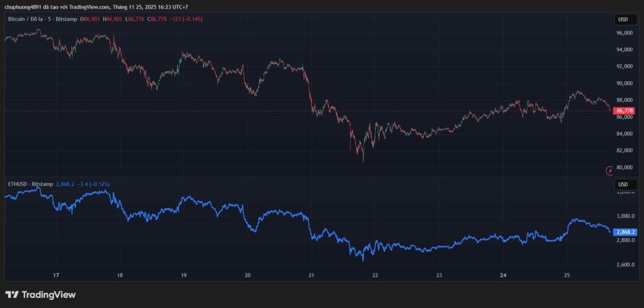Click the red 86,778 current price label

[x=623, y=111]
